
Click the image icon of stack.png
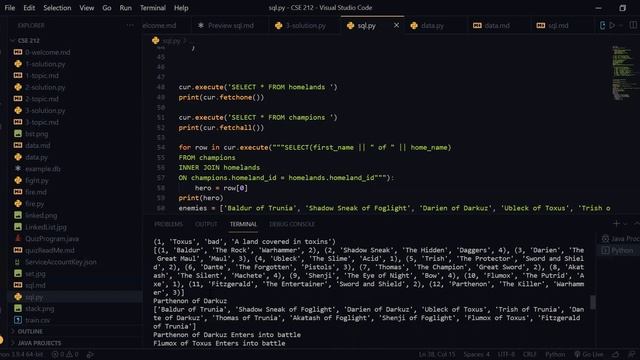click(18, 309)
